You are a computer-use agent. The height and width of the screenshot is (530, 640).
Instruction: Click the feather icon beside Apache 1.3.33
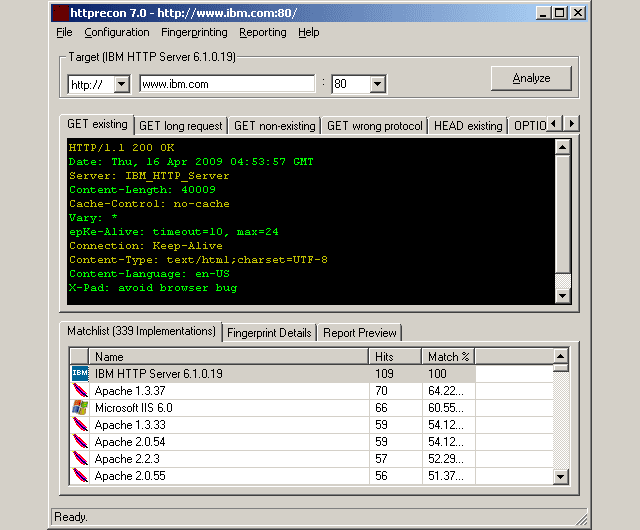pos(80,425)
